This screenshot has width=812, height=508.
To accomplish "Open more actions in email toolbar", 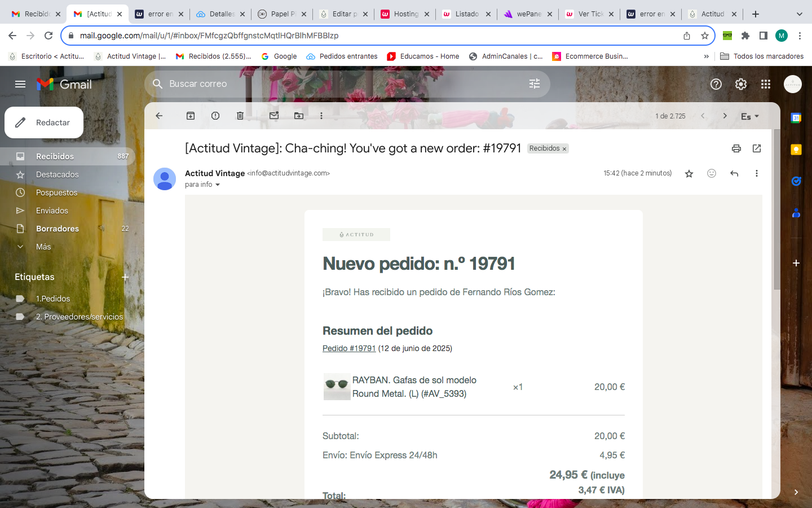I will pyautogui.click(x=321, y=116).
